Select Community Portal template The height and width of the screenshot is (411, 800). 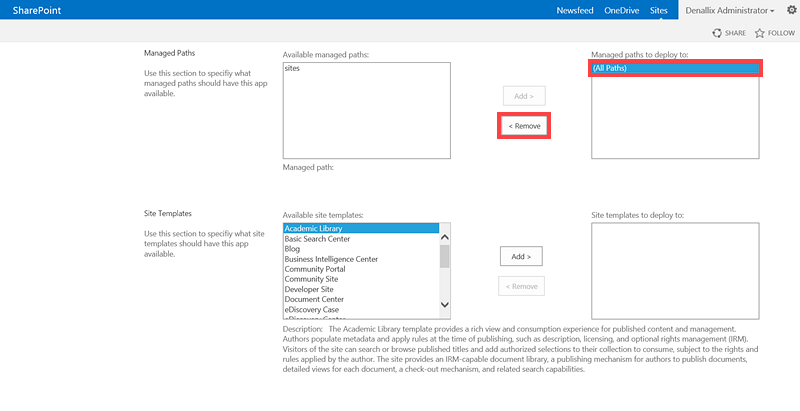click(361, 269)
